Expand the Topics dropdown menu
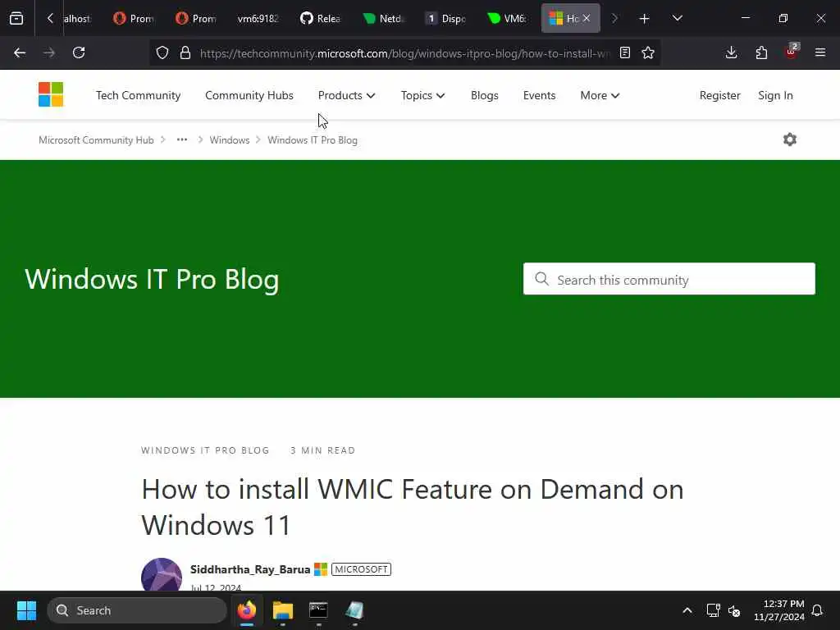This screenshot has width=840, height=630. coord(422,95)
